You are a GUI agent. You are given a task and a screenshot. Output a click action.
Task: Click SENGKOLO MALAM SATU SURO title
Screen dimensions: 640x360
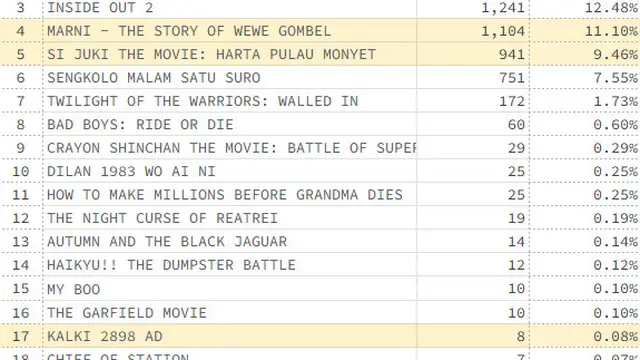[x=153, y=78]
